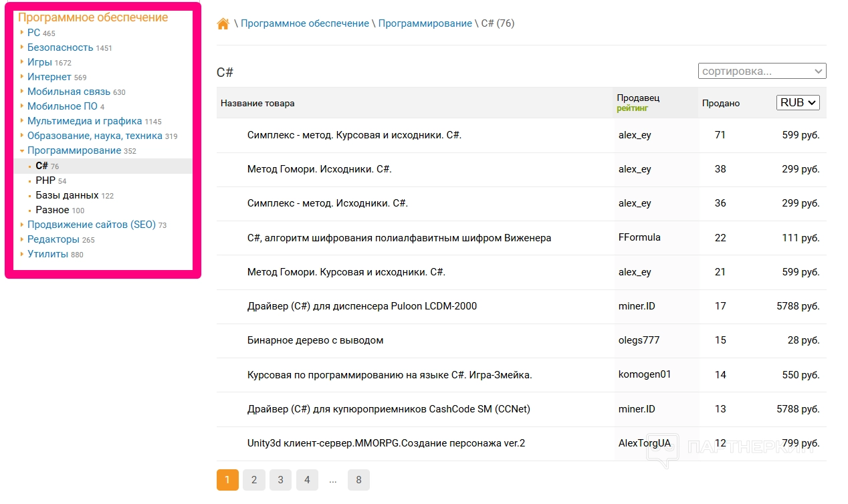Image resolution: width=848 pixels, height=504 pixels.
Task: Open seller FFormula's profile
Action: [x=639, y=237]
